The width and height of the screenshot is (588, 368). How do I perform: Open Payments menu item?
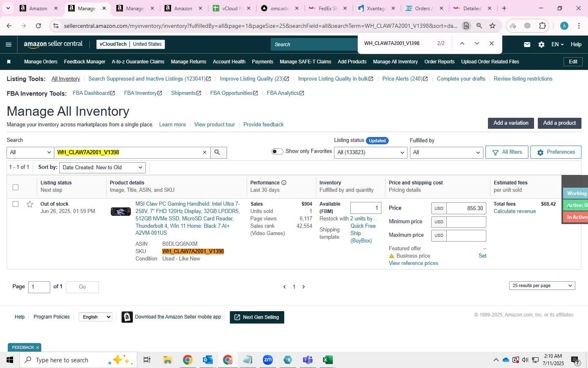[263, 62]
